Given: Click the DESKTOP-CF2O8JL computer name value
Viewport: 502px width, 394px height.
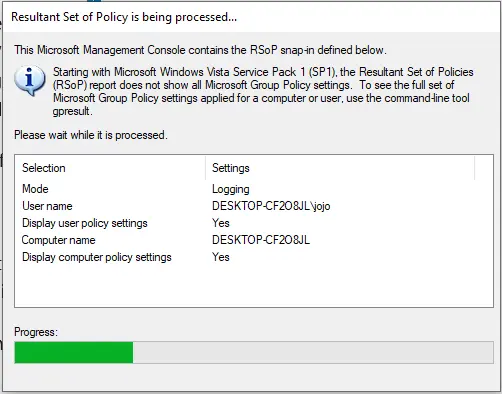Looking at the screenshot, I should 261,240.
